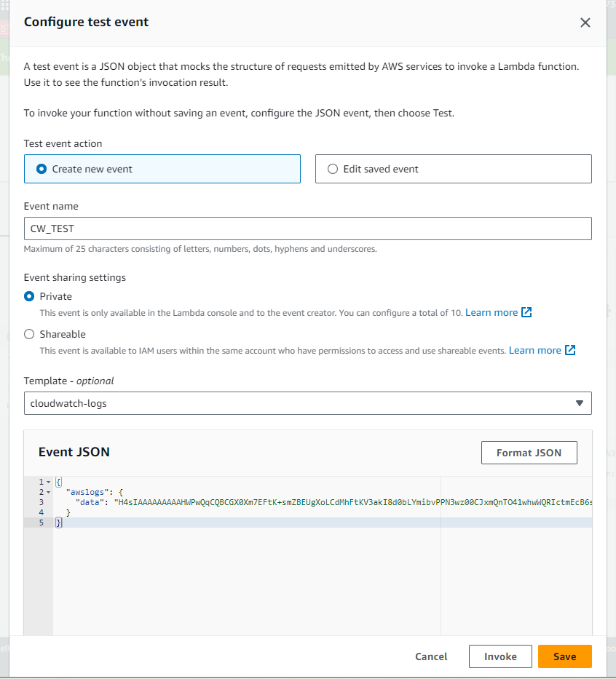This screenshot has height=679, width=616.
Task: Select the Create new event option
Action: click(x=42, y=169)
